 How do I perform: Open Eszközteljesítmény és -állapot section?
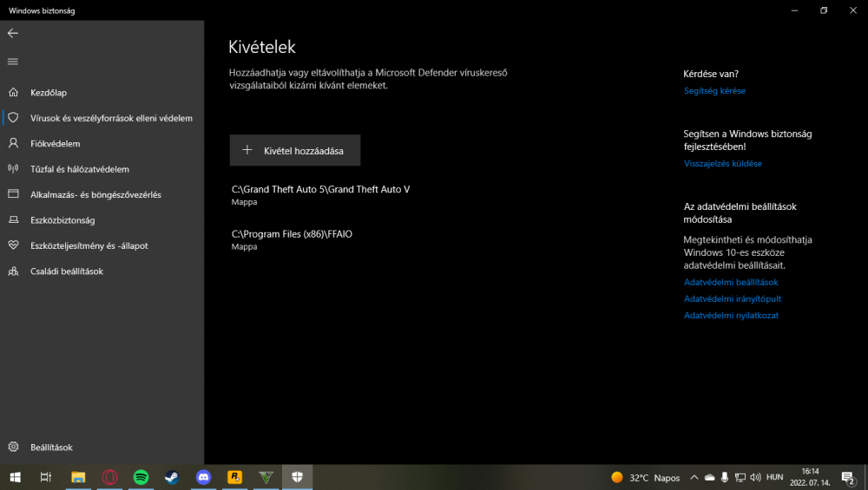tap(102, 245)
